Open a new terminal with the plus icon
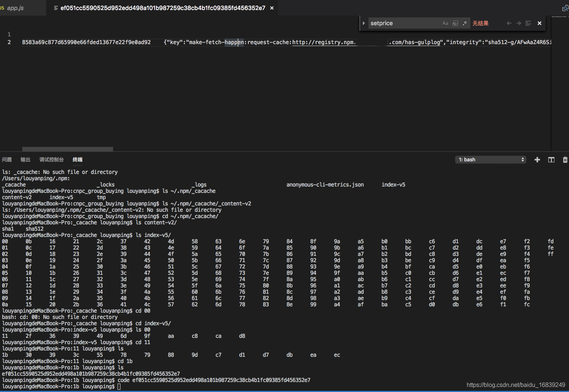Image resolution: width=569 pixels, height=392 pixels. 537,159
